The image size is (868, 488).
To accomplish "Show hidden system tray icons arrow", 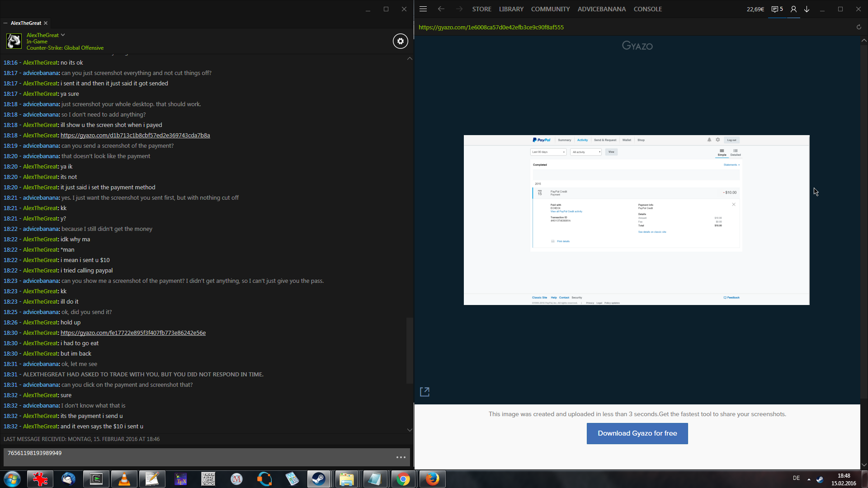I will [809, 479].
